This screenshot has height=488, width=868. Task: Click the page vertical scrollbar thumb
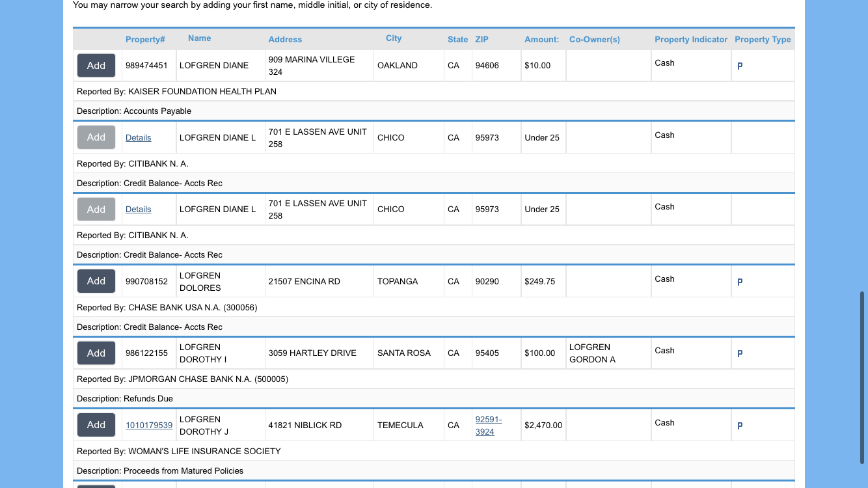(863, 377)
